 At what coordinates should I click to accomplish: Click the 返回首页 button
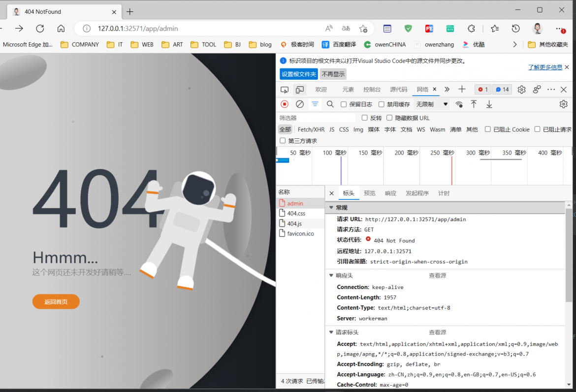pos(56,301)
